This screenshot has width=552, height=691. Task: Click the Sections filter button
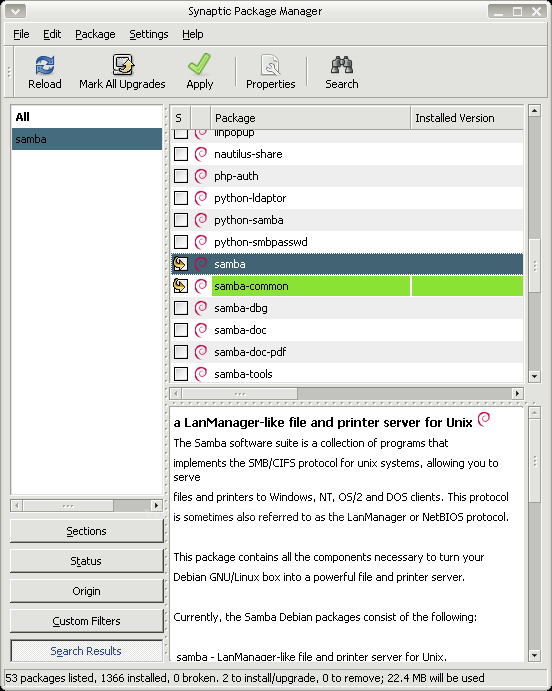(86, 531)
